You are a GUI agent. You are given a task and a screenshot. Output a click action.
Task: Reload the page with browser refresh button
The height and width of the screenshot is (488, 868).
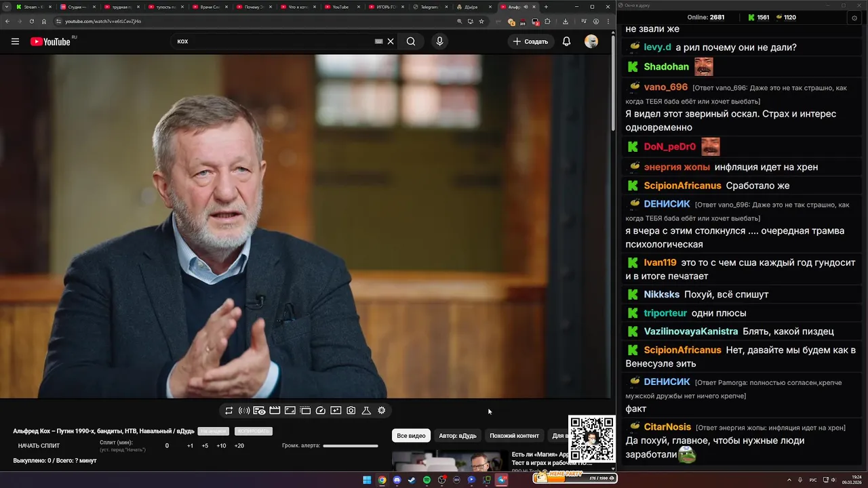coord(31,21)
